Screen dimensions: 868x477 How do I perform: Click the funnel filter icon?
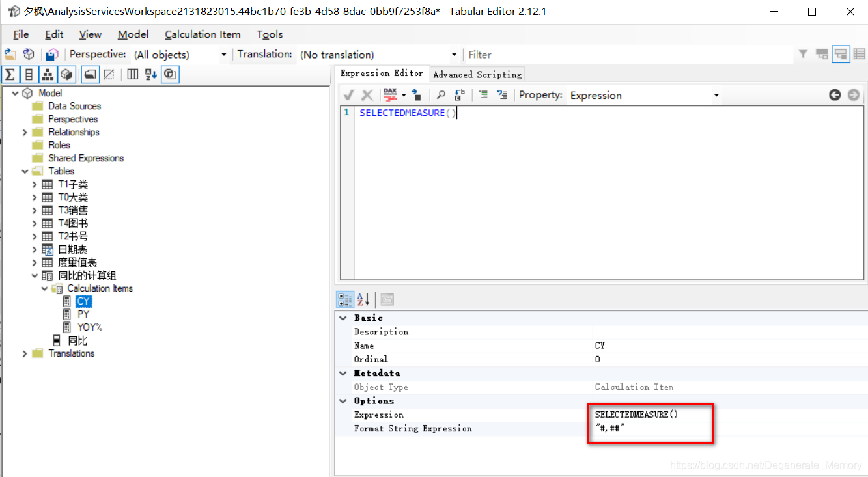804,54
